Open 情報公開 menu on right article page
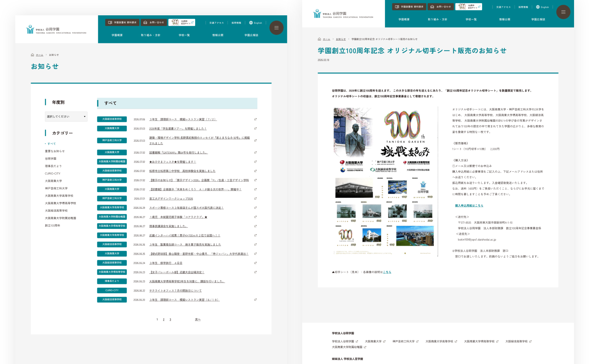The image size is (589, 364). [505, 20]
